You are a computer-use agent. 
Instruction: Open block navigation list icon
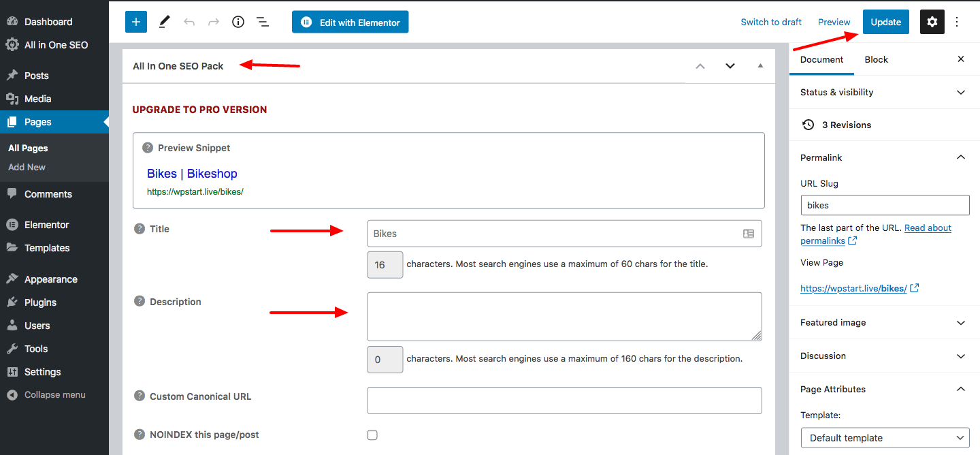click(x=263, y=22)
